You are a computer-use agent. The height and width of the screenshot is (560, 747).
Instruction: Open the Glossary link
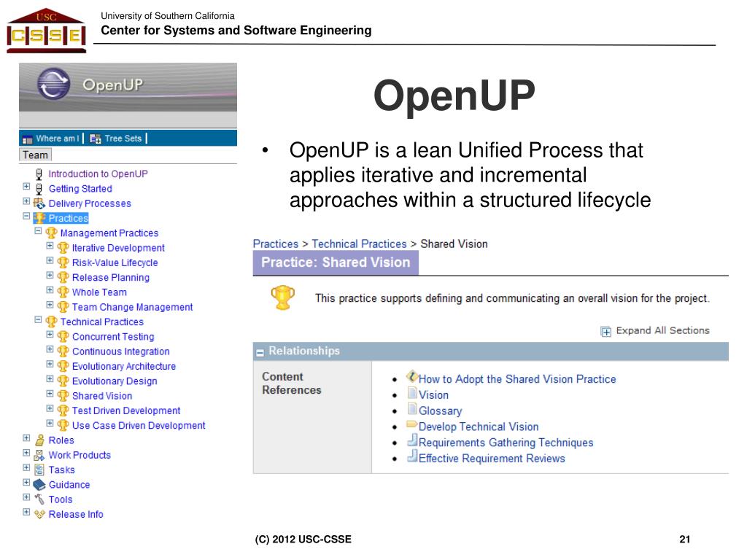440,411
